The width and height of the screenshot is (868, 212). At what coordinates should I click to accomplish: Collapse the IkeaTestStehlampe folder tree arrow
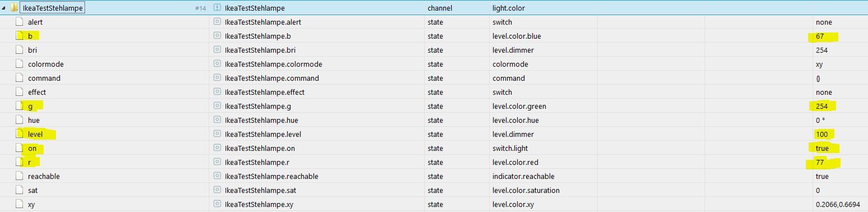click(x=4, y=8)
